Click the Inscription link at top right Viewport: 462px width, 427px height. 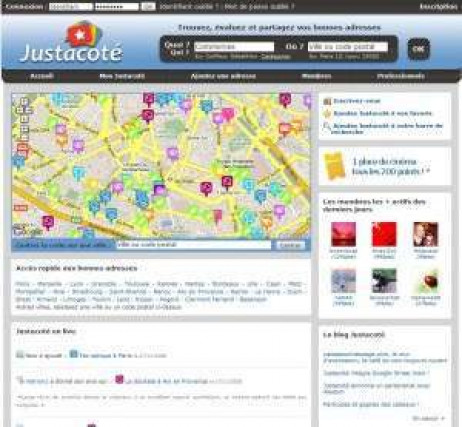[x=439, y=6]
